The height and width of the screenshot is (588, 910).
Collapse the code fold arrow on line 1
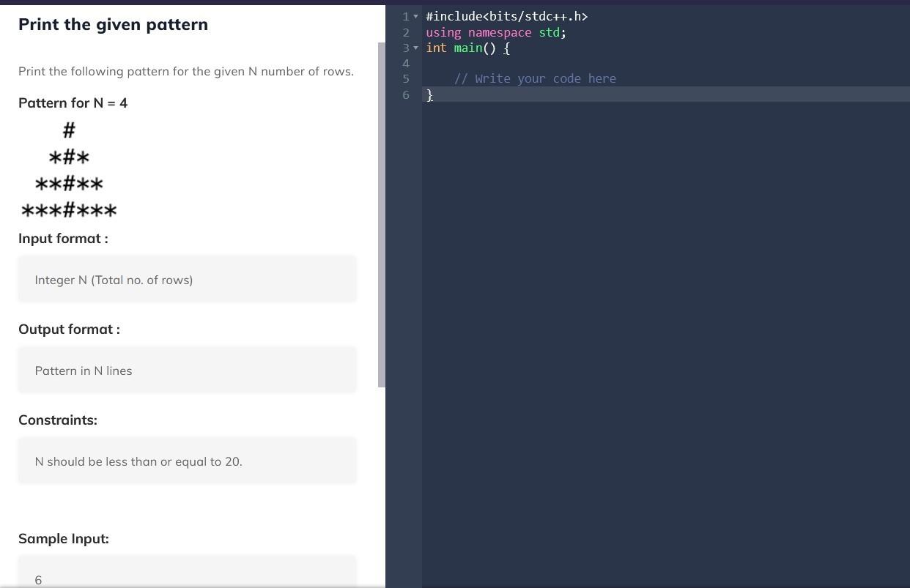point(416,16)
